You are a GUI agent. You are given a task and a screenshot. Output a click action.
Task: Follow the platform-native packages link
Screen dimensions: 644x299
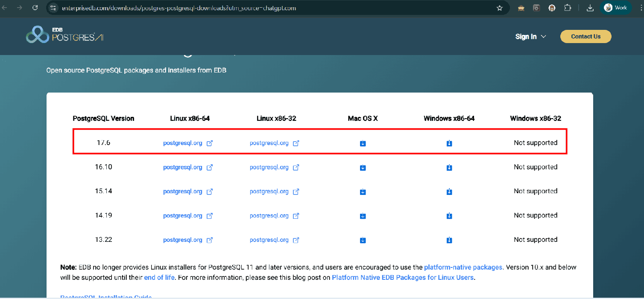[x=463, y=267]
